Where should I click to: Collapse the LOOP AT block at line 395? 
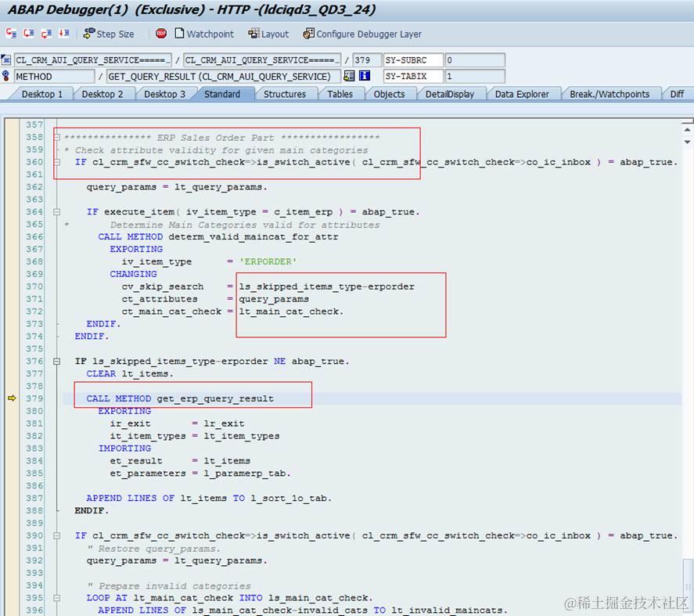click(x=56, y=598)
